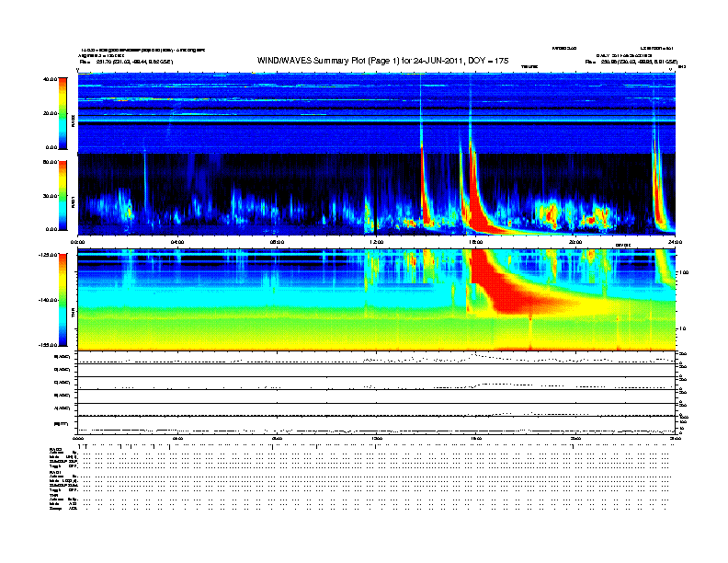
Task: Click the 10 label on TNR right axis
Action: click(x=682, y=328)
